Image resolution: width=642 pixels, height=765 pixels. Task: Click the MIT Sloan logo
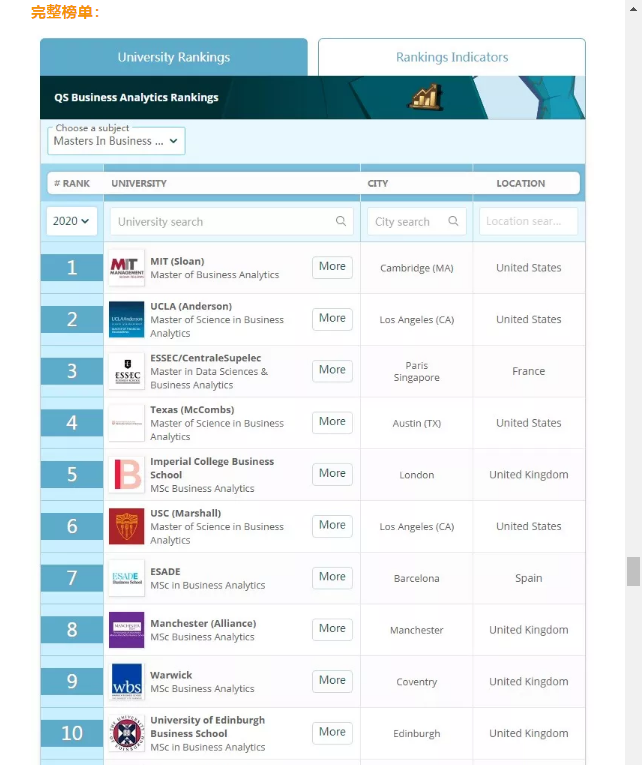point(127,268)
